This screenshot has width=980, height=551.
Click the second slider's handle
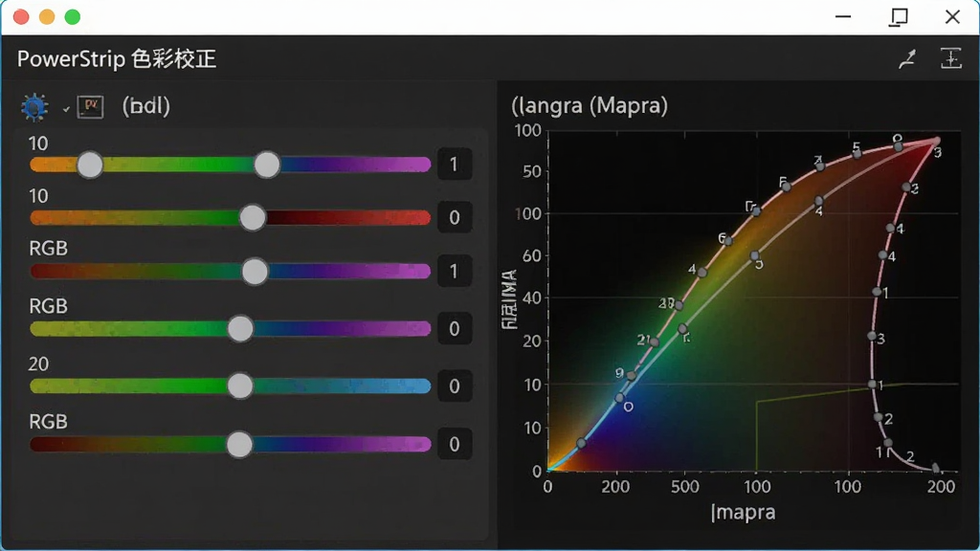[253, 217]
